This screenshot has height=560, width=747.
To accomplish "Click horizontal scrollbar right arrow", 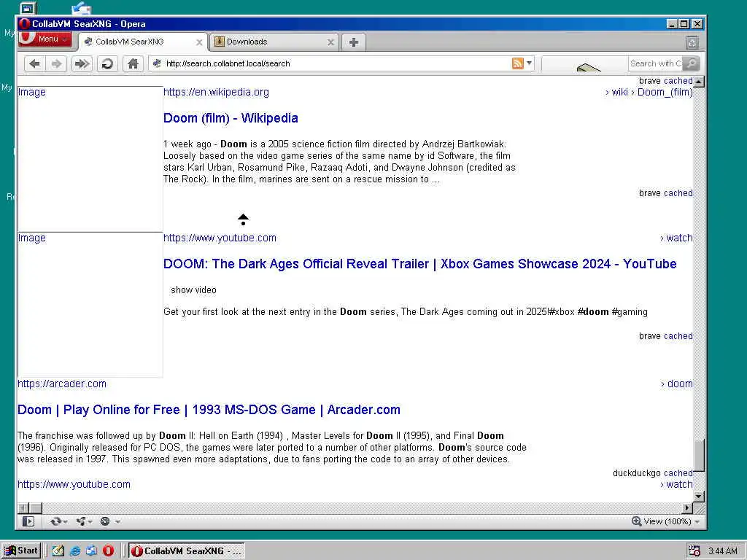I will point(687,507).
